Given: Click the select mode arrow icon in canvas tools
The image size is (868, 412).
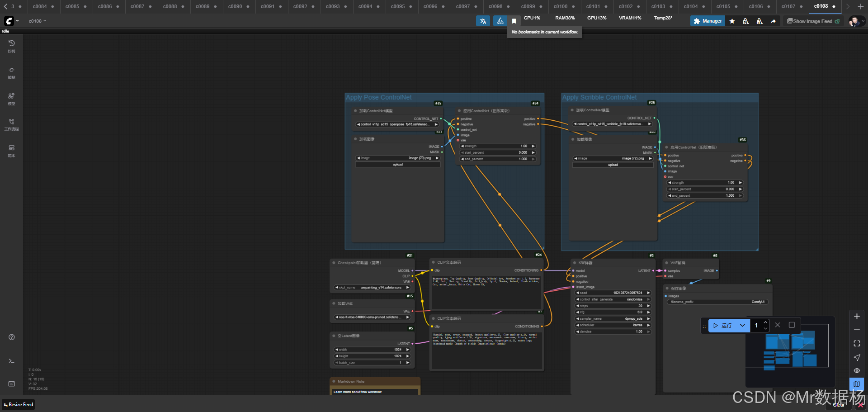Looking at the screenshot, I should (x=857, y=357).
